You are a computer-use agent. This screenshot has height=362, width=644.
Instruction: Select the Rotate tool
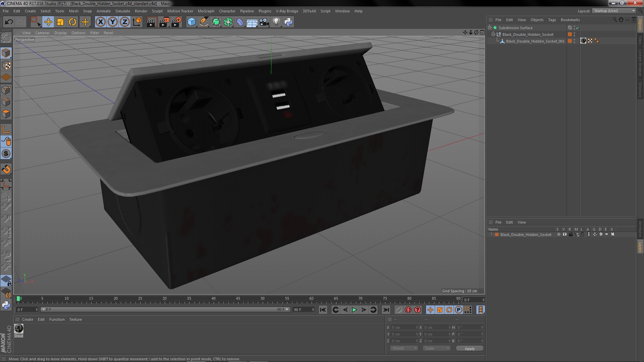point(72,22)
